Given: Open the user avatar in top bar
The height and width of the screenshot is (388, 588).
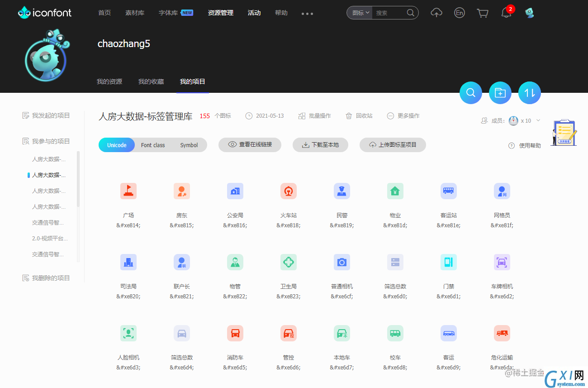Looking at the screenshot, I should (x=529, y=13).
